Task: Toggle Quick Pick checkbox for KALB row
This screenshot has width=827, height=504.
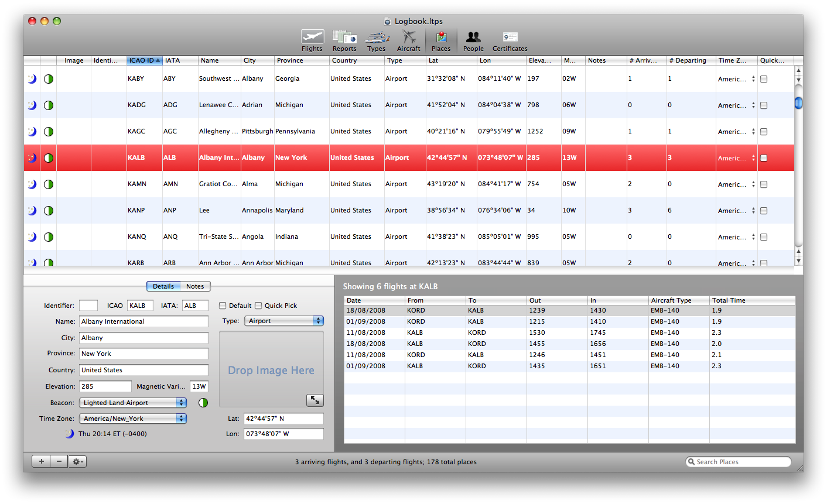Action: click(764, 158)
